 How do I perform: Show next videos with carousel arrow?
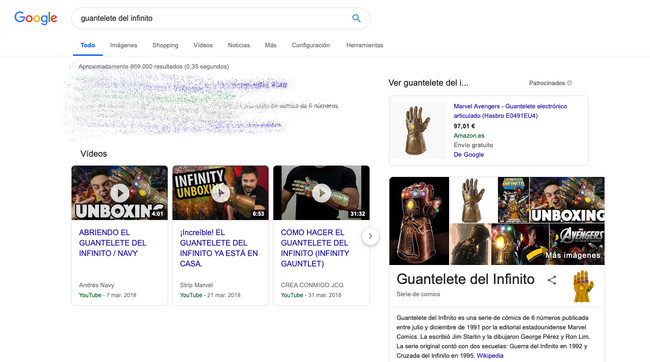click(370, 236)
